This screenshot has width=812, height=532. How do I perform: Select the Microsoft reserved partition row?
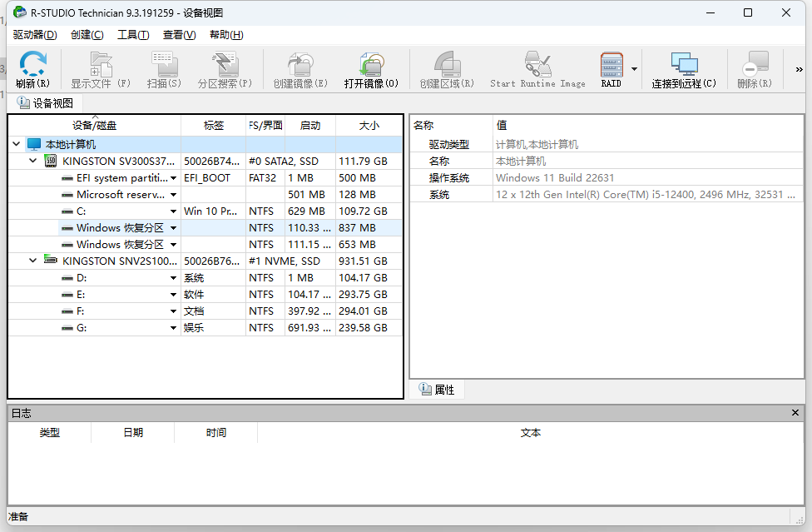click(x=205, y=195)
